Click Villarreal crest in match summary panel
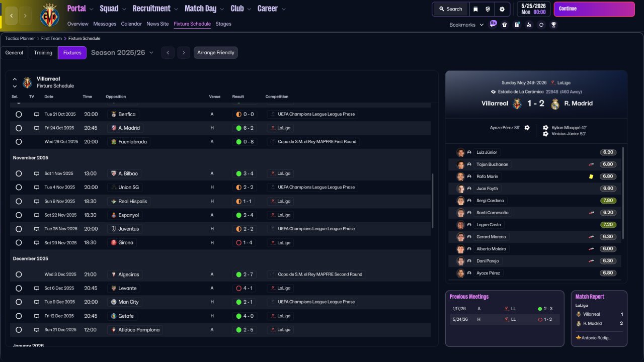Image resolution: width=644 pixels, height=362 pixels. click(x=517, y=104)
